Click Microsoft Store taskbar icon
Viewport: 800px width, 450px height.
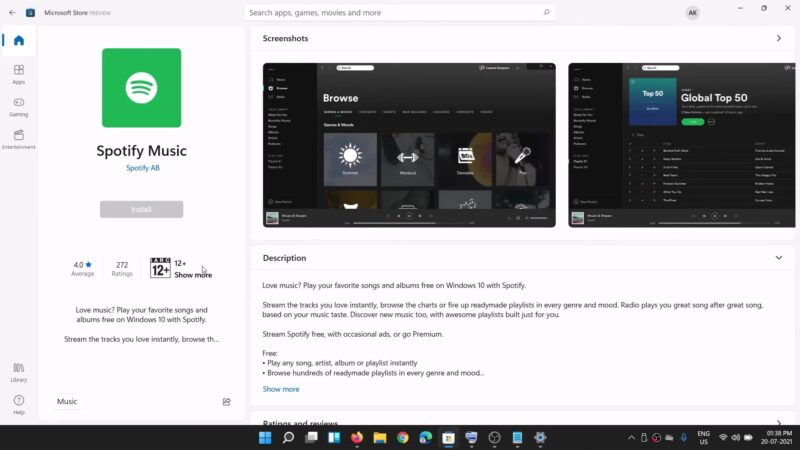pos(448,438)
